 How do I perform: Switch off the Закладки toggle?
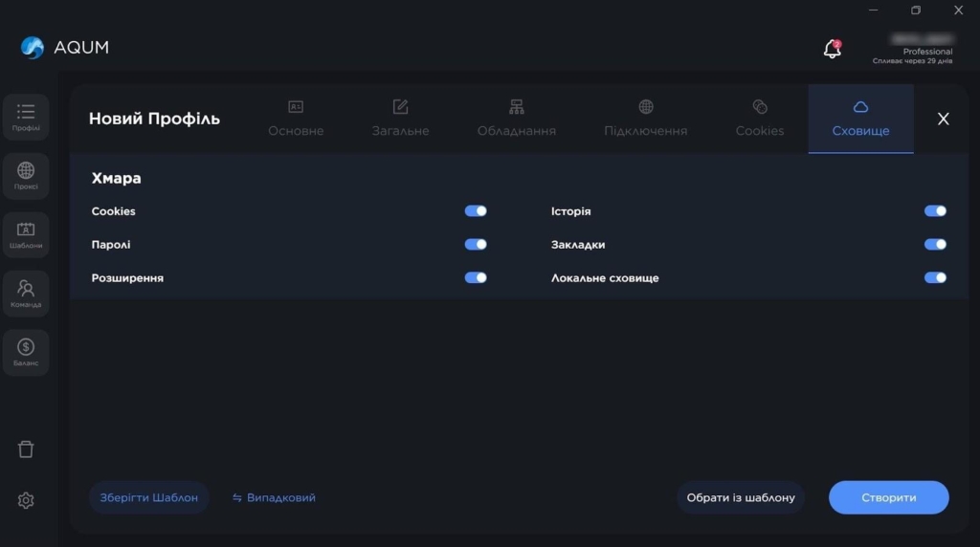[x=935, y=245]
